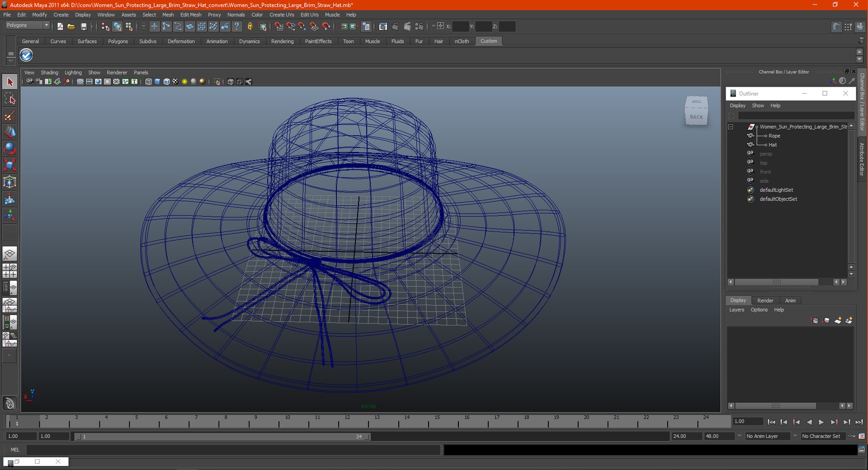Switch to the Rendering shelf tab
The height and width of the screenshot is (470, 868).
point(282,41)
